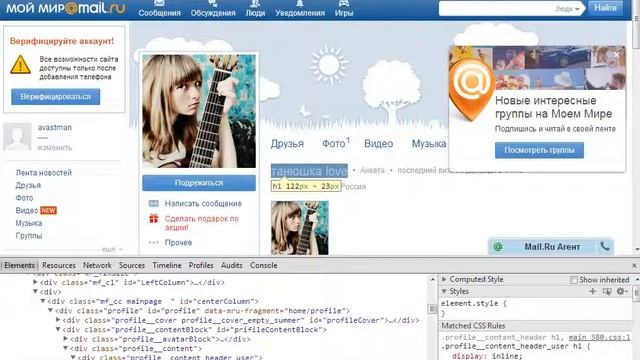640x360 pixels.
Task: Open the large profile photo
Action: click(x=199, y=111)
